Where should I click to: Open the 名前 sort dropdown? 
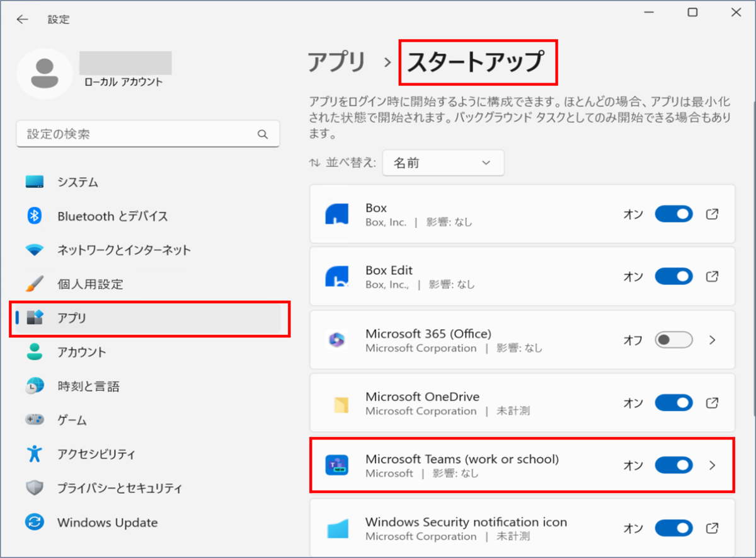click(443, 163)
